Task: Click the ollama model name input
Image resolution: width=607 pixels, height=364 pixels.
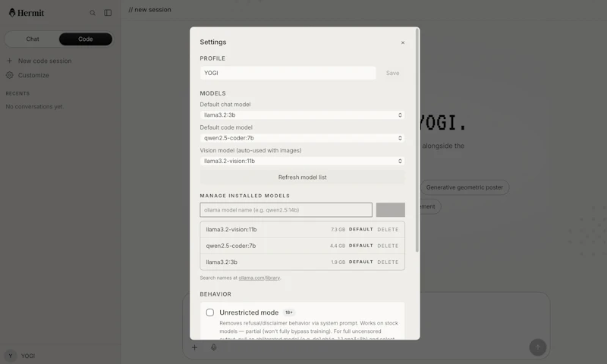Action: (x=286, y=210)
